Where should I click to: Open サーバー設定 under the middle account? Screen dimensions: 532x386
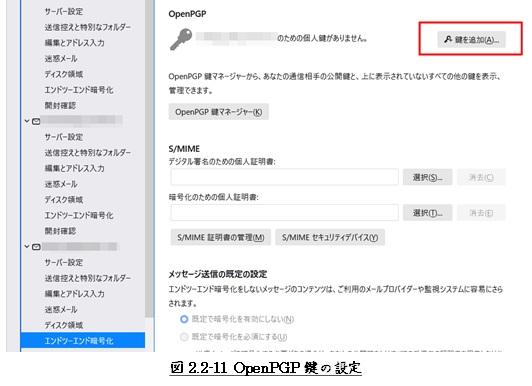(x=63, y=137)
